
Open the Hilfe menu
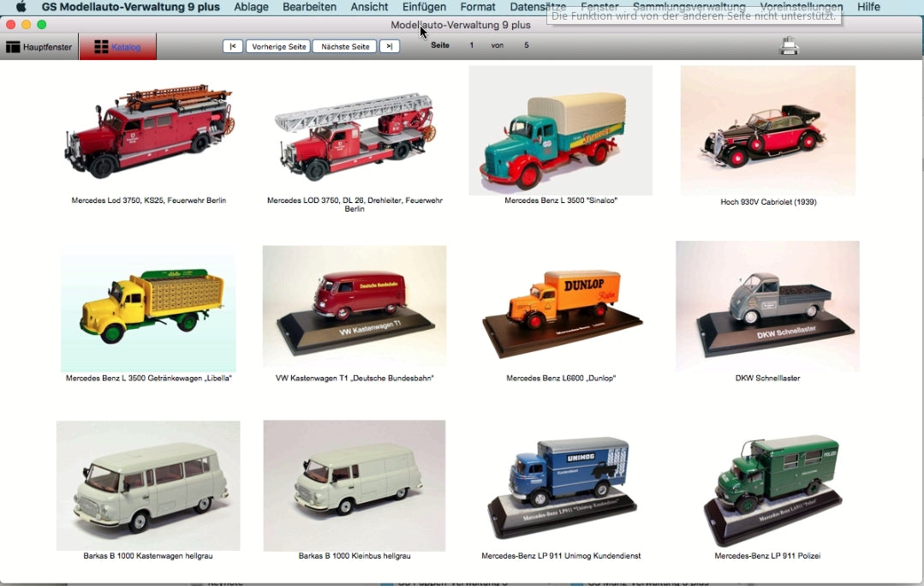868,7
